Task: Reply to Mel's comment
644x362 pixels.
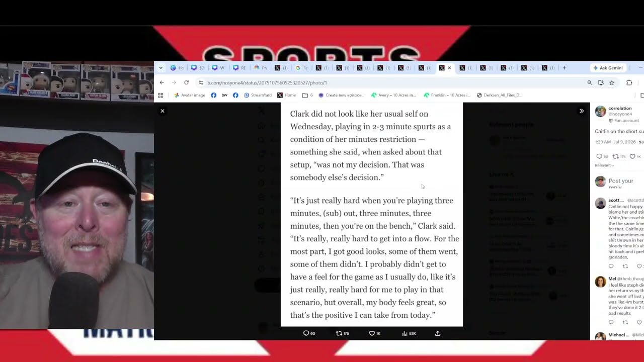Action: 611,322
